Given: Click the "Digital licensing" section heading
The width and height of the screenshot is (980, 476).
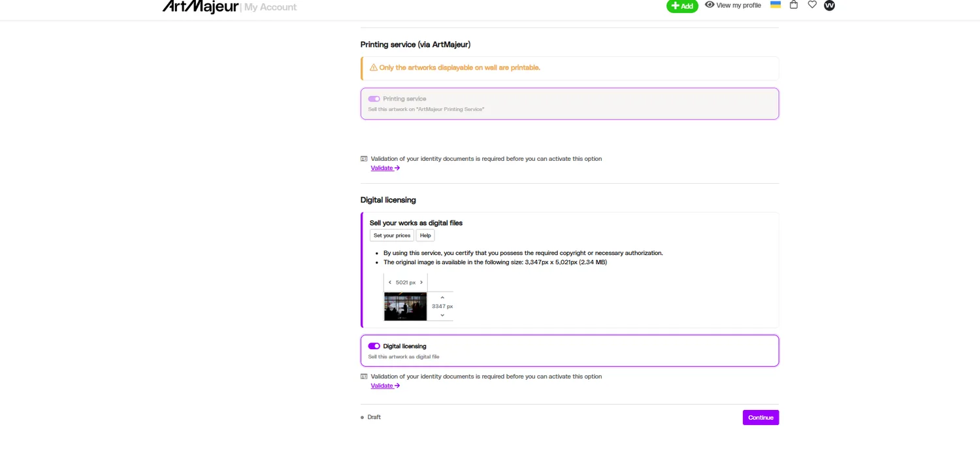Looking at the screenshot, I should pyautogui.click(x=388, y=200).
